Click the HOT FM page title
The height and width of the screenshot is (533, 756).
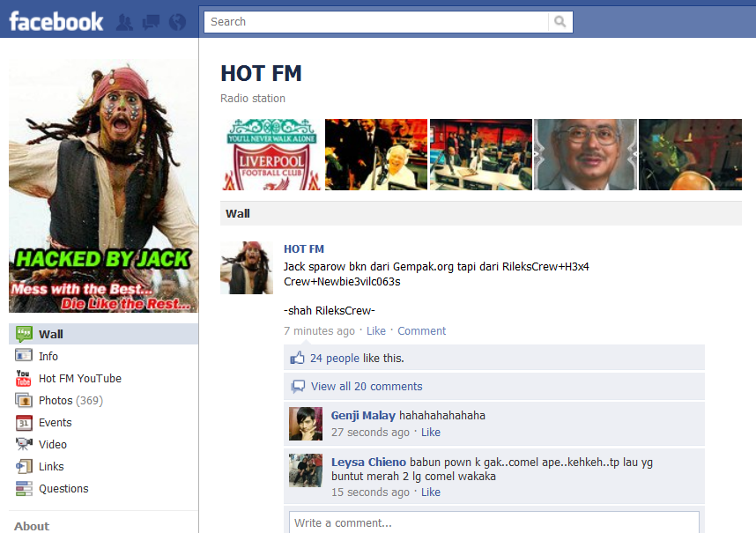[x=261, y=74]
